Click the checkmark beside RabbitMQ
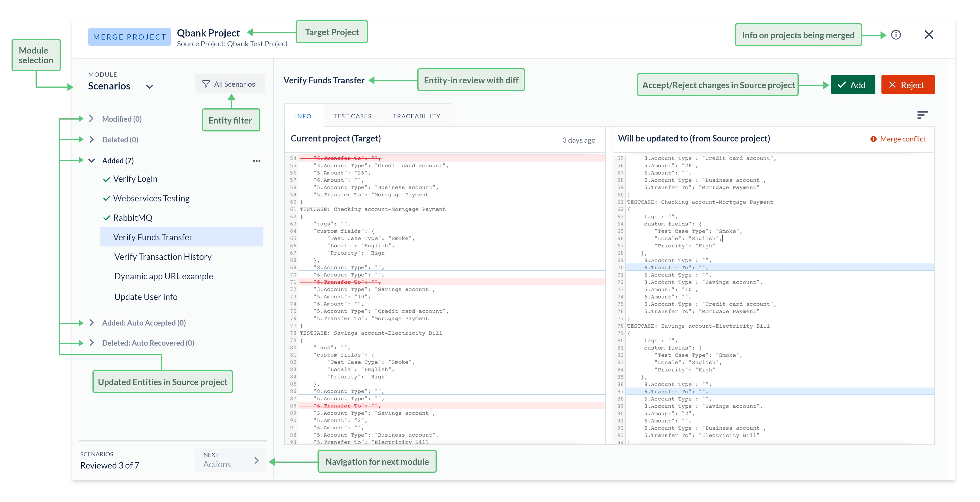Image resolution: width=980 pixels, height=502 pixels. (107, 218)
